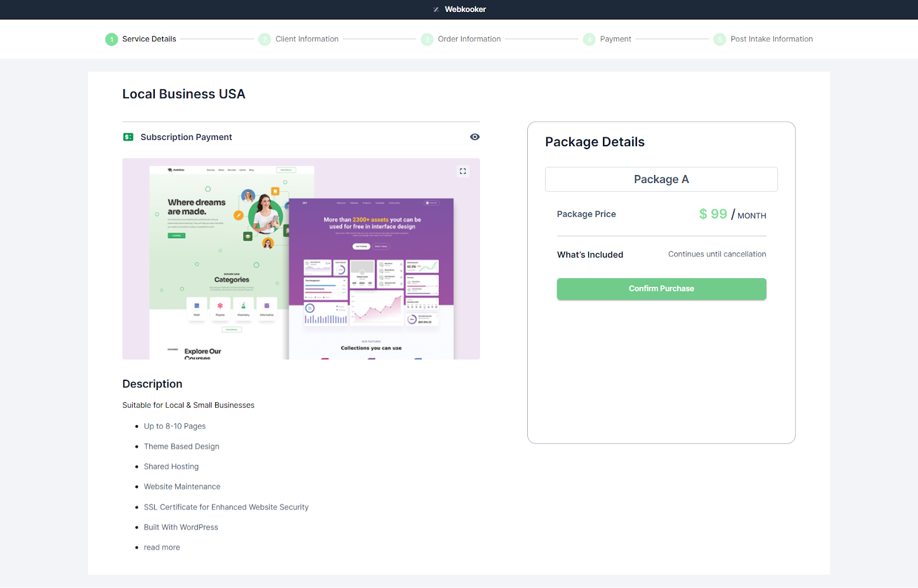Select step 2 Client Information circle icon
The width and height of the screenshot is (918, 588).
point(264,39)
